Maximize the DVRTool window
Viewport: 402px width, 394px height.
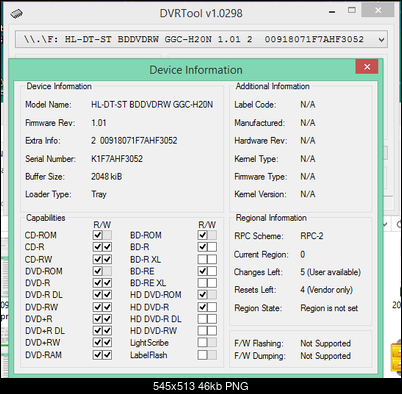click(352, 10)
